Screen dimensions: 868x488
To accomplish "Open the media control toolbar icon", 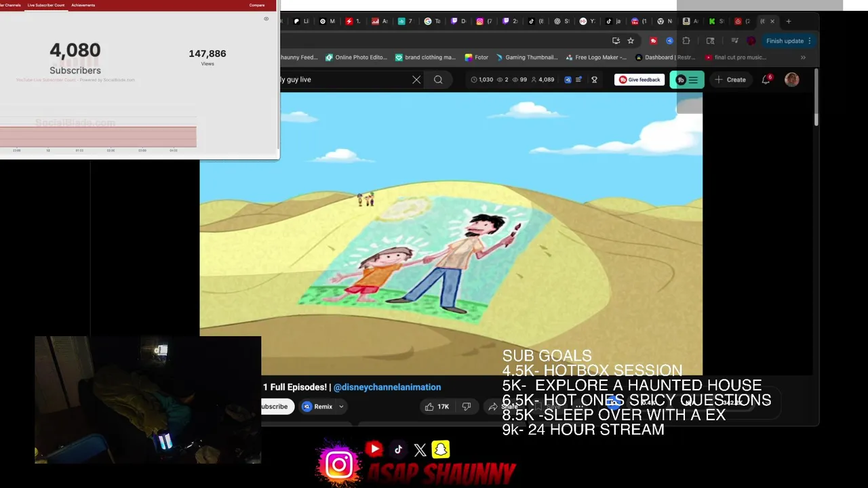I will (734, 41).
